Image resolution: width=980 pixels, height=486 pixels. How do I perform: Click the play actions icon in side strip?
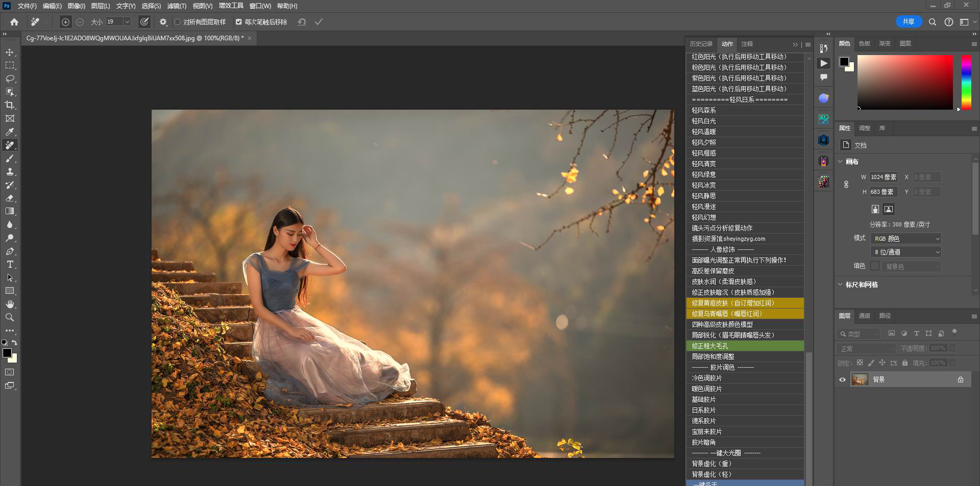(823, 63)
